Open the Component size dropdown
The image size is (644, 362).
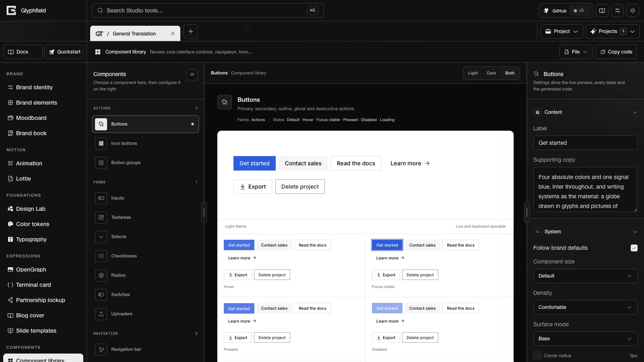pyautogui.click(x=585, y=276)
